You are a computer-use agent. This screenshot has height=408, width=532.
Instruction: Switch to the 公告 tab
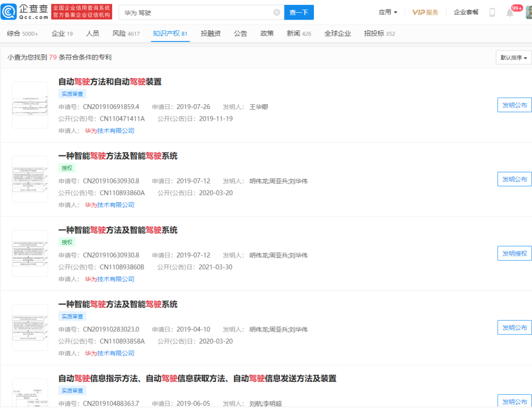(240, 34)
